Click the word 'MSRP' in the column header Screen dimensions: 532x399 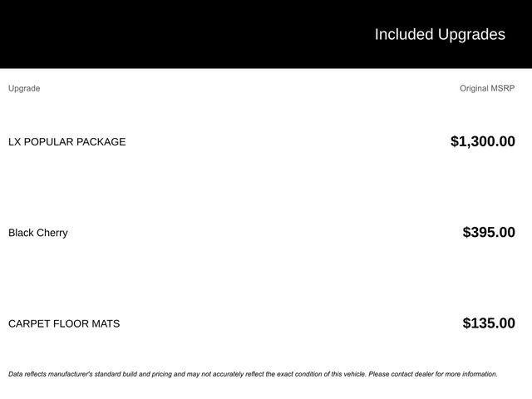501,88
